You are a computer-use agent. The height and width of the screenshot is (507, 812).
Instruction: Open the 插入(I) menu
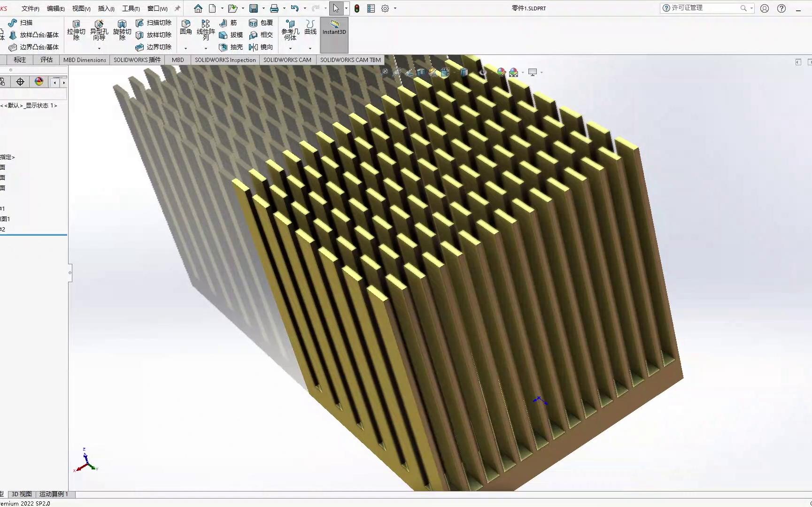point(105,8)
